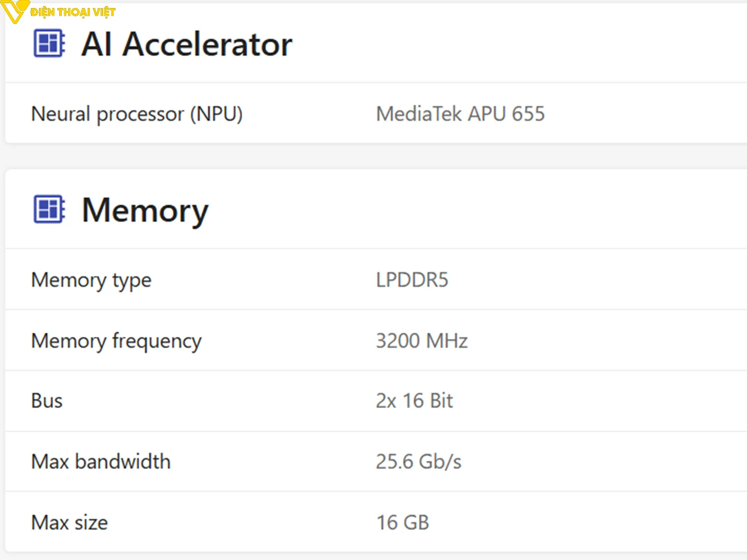Click the word Accelerator in the heading
The width and height of the screenshot is (747, 560).
click(x=207, y=44)
